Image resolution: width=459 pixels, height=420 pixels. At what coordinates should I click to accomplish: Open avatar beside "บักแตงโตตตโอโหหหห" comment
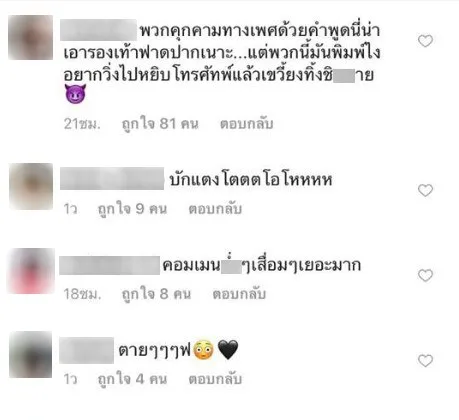click(31, 186)
